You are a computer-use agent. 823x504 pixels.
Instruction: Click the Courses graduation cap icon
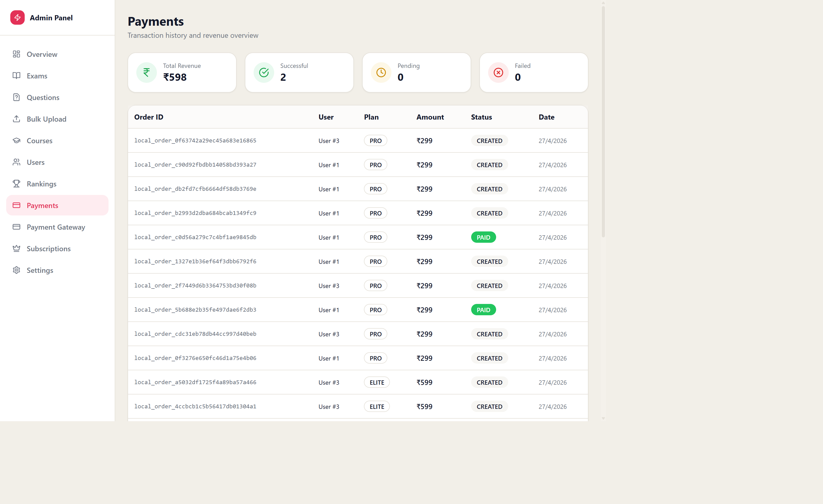(16, 141)
